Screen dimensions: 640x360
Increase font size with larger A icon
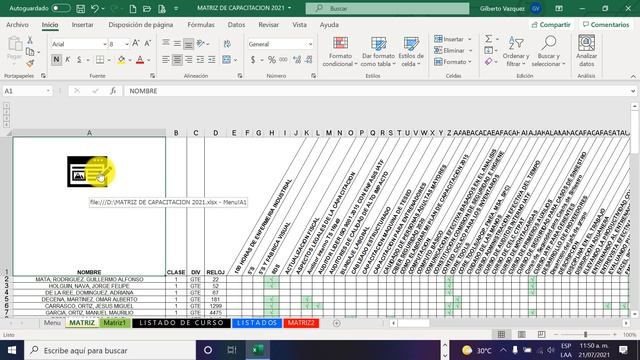tap(136, 43)
